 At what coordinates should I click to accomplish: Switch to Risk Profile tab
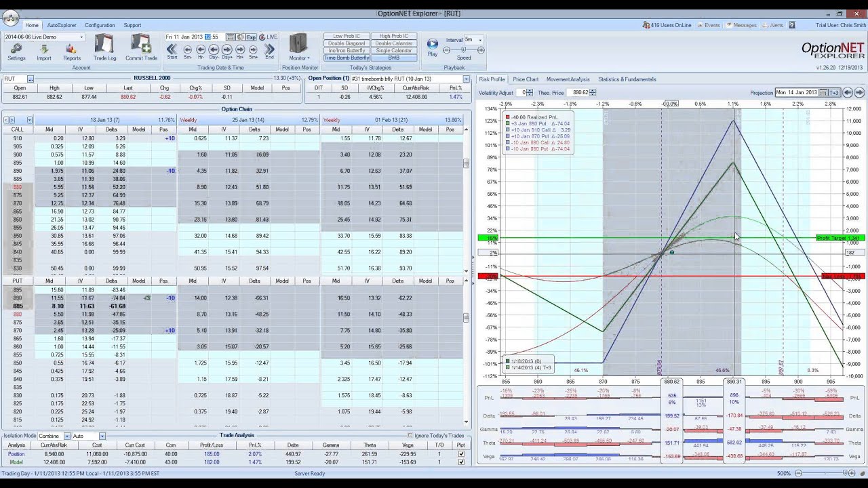pos(492,79)
